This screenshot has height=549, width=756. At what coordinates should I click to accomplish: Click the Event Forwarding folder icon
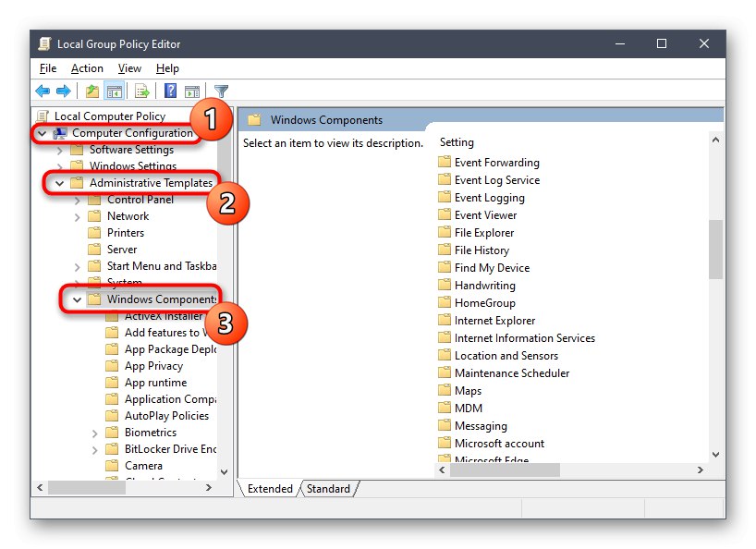(445, 162)
